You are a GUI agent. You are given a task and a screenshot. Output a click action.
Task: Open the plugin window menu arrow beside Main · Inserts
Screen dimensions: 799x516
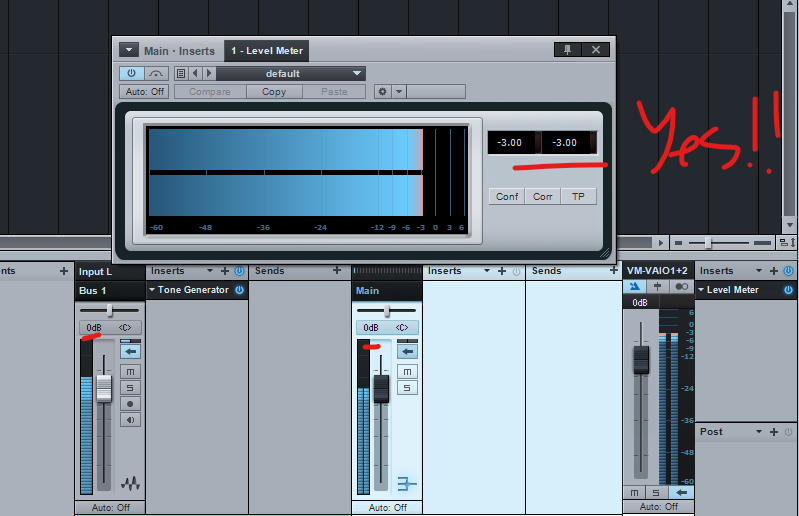129,50
